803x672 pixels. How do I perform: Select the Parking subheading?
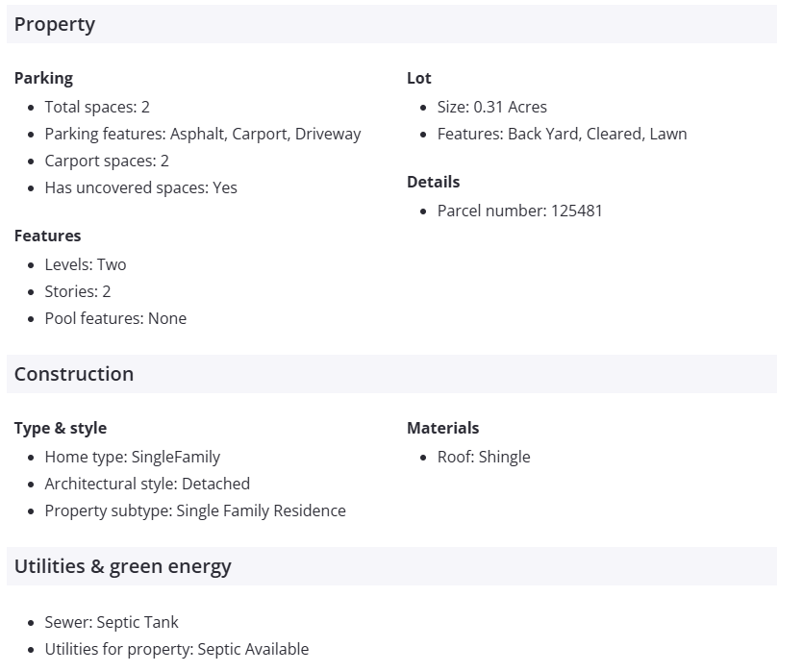click(43, 78)
